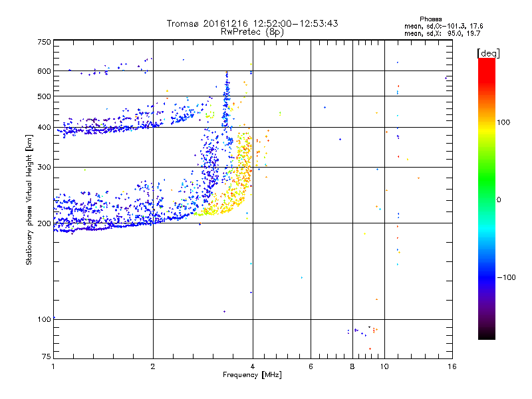Click the colorbar label "0"

[499, 200]
